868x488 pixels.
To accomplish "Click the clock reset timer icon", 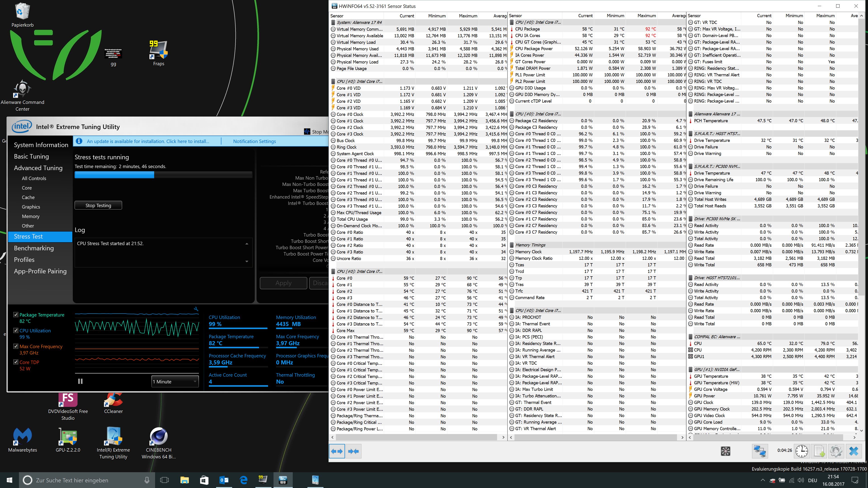I will (x=802, y=451).
